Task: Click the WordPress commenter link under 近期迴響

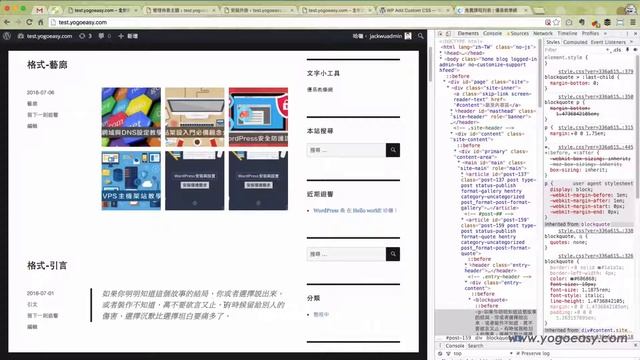Action: [326, 211]
